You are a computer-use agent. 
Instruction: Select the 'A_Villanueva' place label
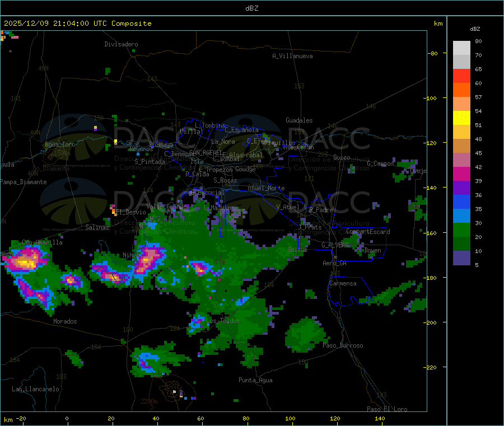(x=292, y=56)
